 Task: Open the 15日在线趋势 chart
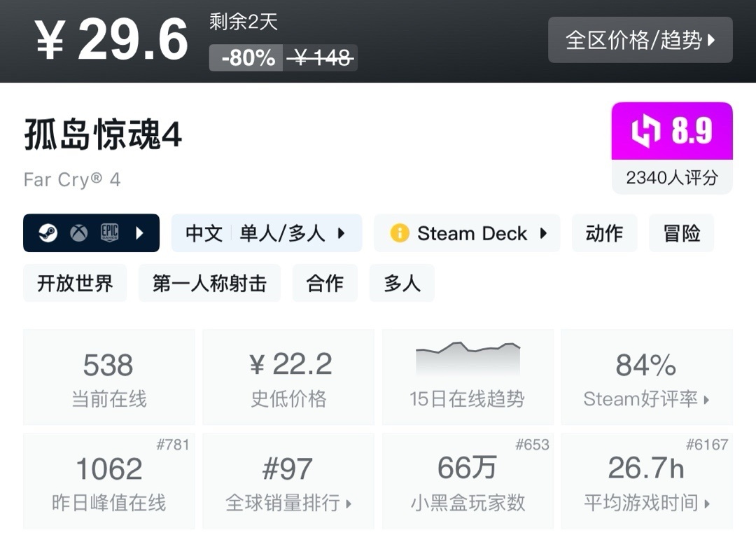tap(467, 377)
